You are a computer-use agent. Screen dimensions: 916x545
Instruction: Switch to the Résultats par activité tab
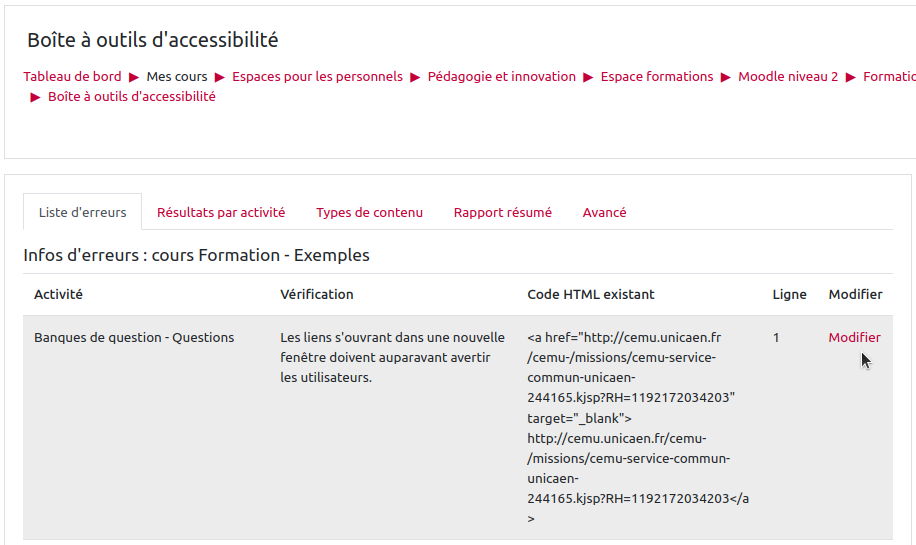tap(221, 212)
